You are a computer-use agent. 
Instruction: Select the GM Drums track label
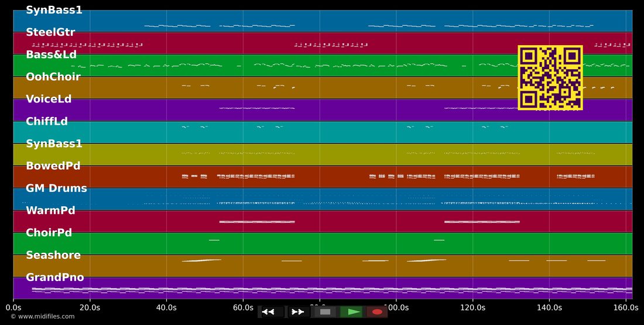[x=56, y=188]
